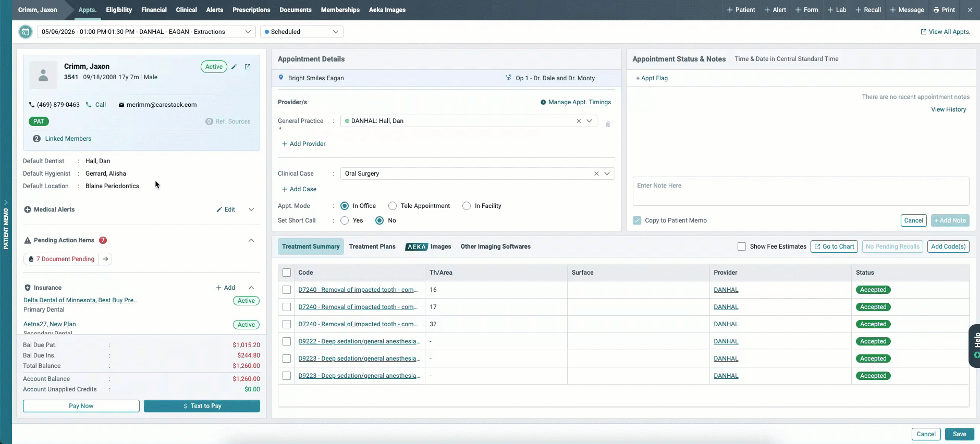Click the email envelope icon

coord(121,105)
